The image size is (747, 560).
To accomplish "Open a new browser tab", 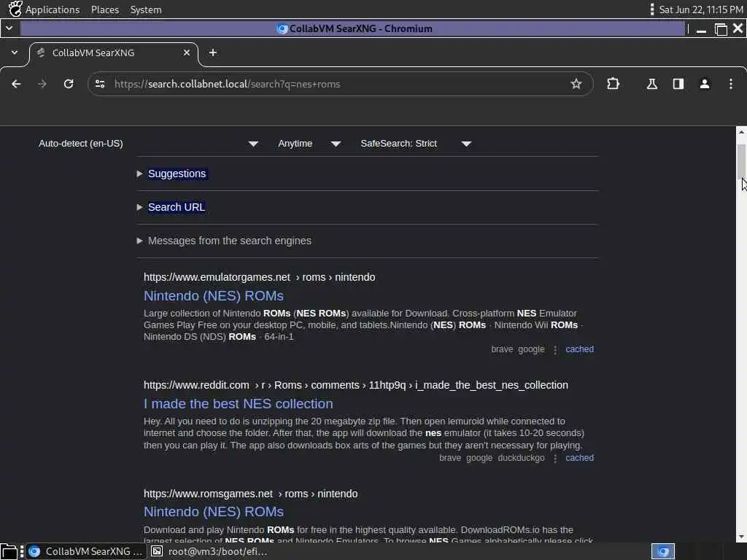I will (213, 52).
